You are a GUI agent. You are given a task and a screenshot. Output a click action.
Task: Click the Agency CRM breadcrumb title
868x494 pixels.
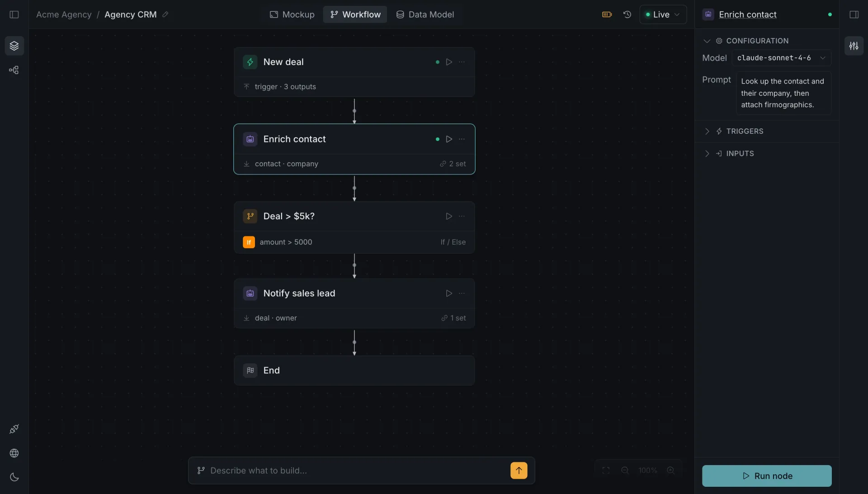(x=131, y=14)
